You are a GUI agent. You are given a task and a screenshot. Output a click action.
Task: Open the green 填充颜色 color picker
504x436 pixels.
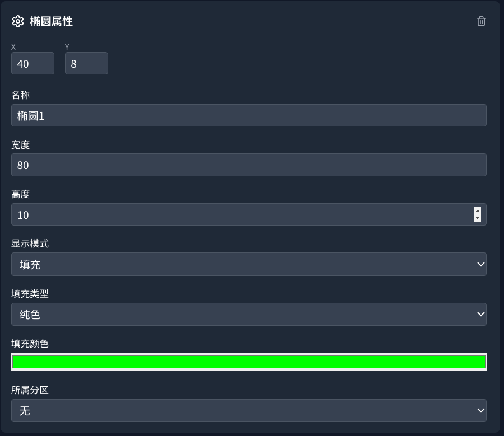tap(249, 362)
